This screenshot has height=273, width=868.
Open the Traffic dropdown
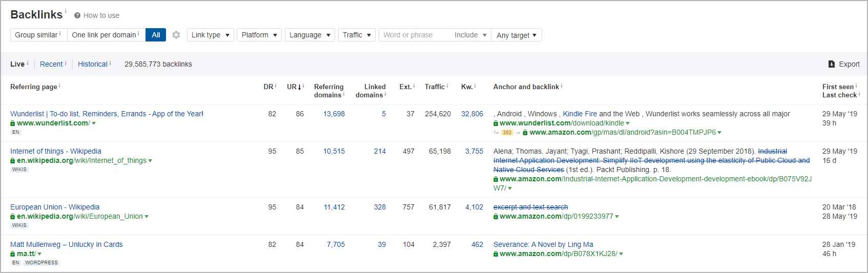tap(357, 35)
